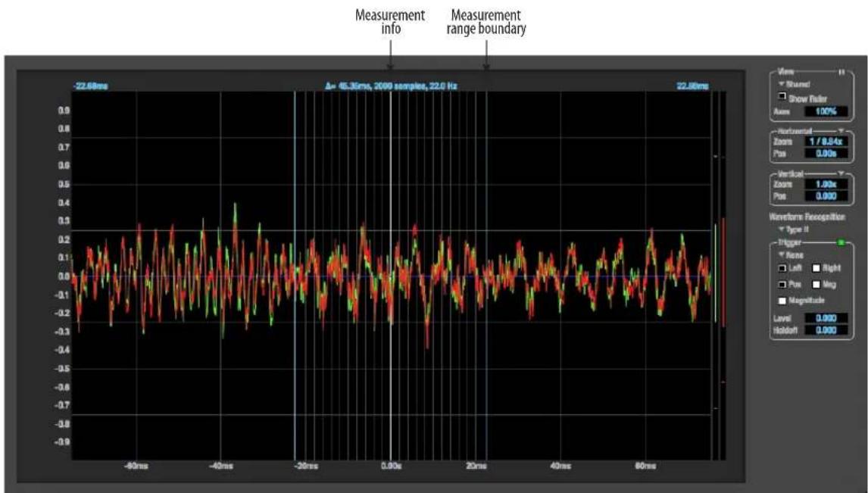Click the 40ms time axis label
Image resolution: width=868 pixels, height=493 pixels.
pos(560,466)
